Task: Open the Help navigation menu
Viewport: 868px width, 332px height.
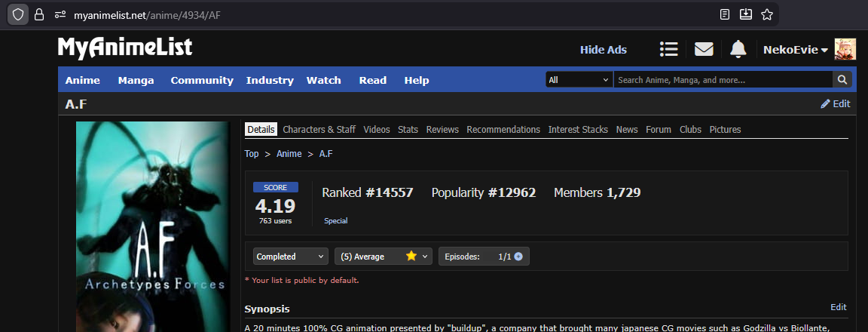Action: [416, 81]
